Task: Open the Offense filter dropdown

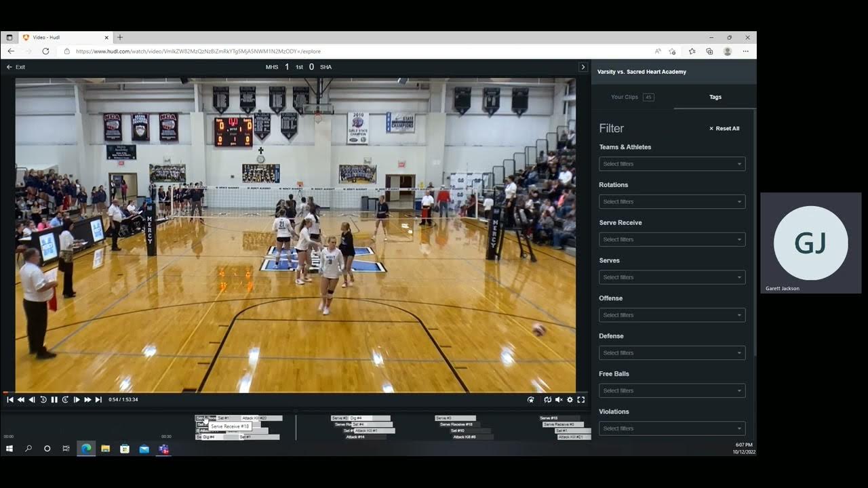Action: click(x=672, y=315)
